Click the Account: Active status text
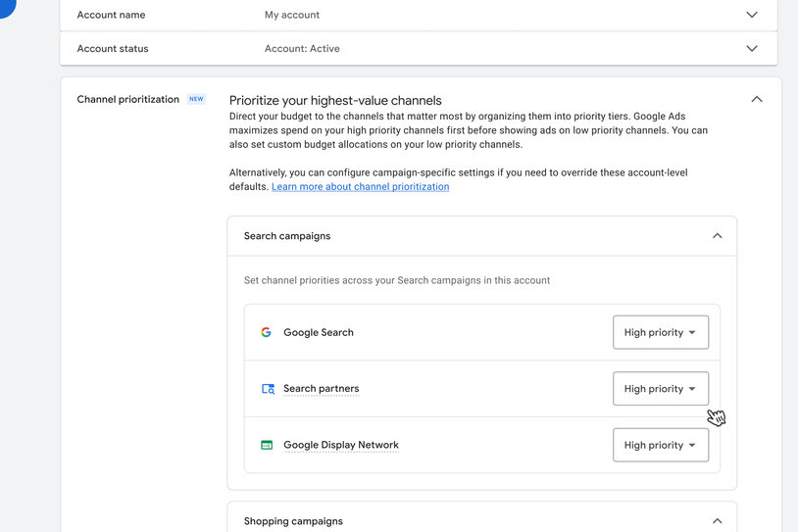Image resolution: width=798 pixels, height=532 pixels. (x=302, y=49)
